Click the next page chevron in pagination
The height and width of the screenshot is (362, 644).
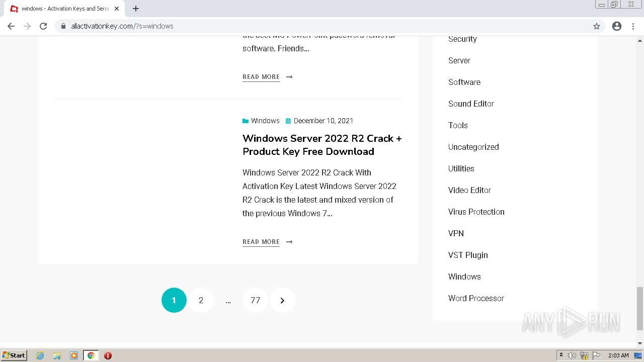[282, 300]
